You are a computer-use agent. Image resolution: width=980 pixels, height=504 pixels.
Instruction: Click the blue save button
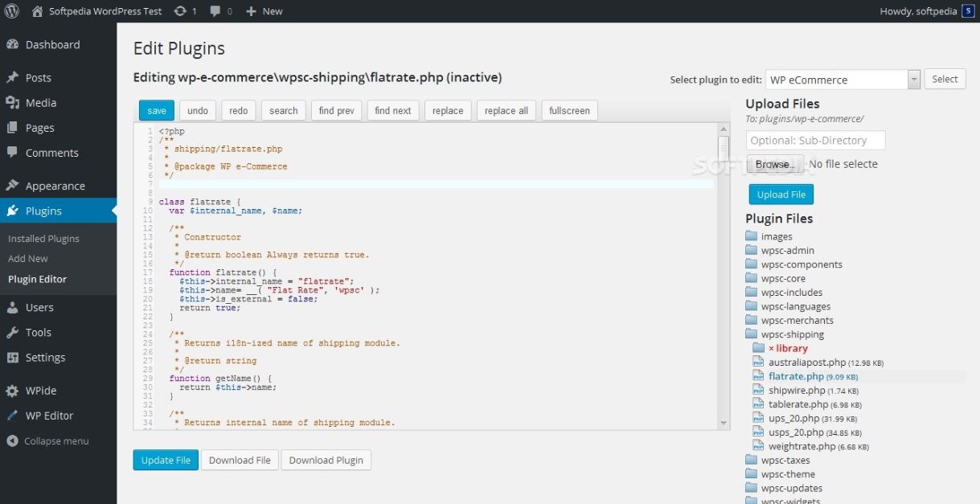[x=157, y=111]
